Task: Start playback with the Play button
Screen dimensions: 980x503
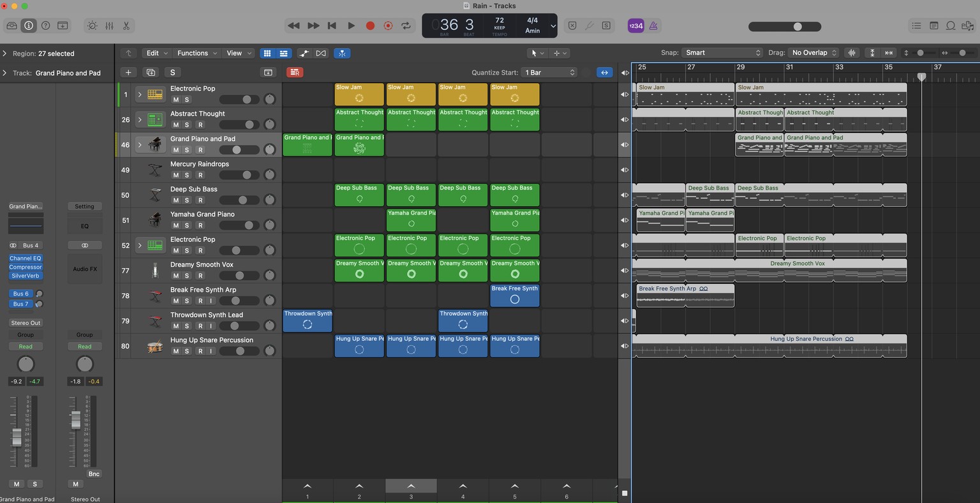Action: [x=351, y=26]
